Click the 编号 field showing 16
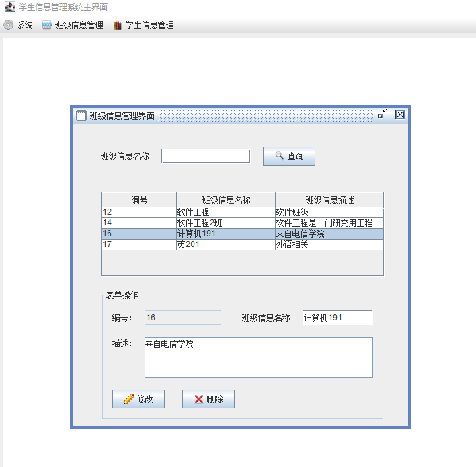 [183, 318]
